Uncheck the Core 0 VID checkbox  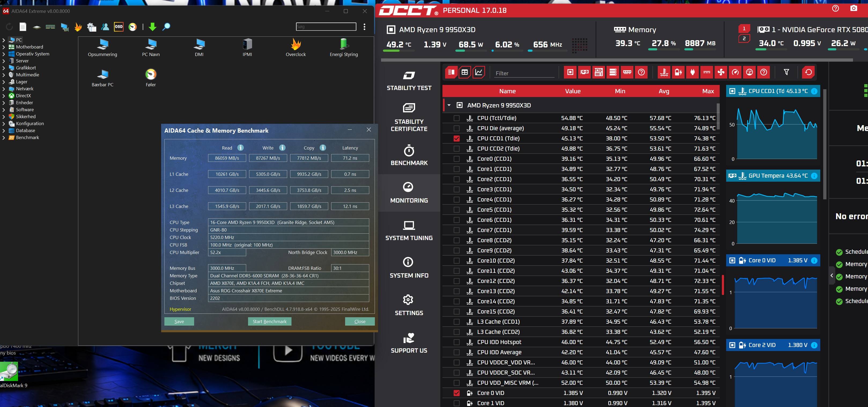tap(457, 393)
